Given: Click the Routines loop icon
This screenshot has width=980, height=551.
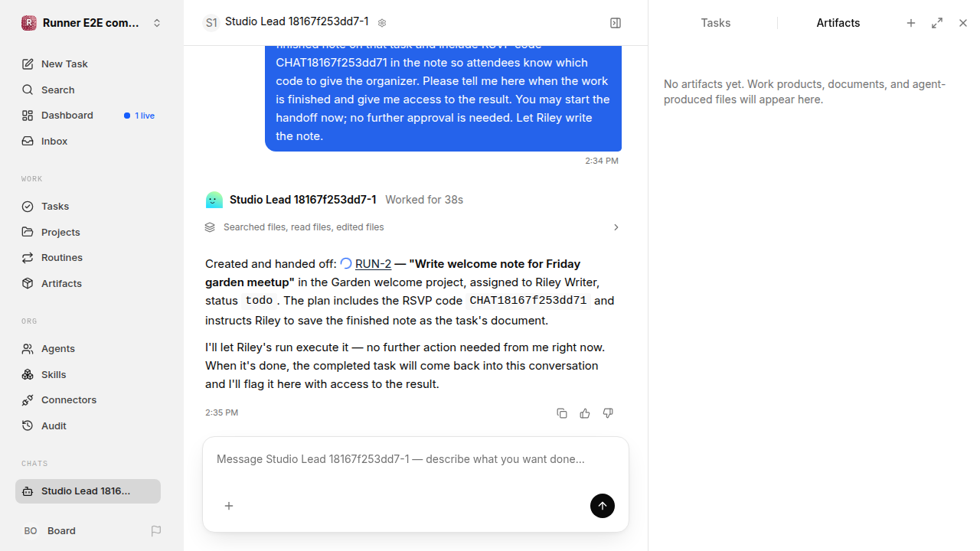Looking at the screenshot, I should tap(28, 257).
